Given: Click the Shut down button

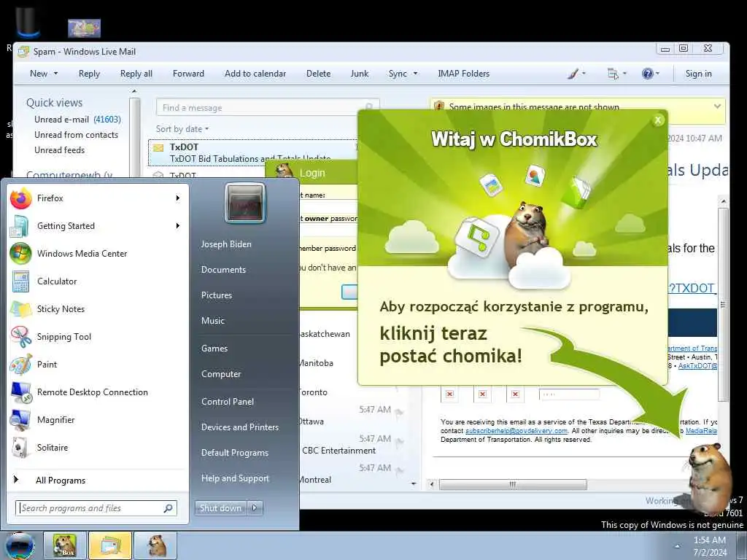Looking at the screenshot, I should [x=221, y=508].
